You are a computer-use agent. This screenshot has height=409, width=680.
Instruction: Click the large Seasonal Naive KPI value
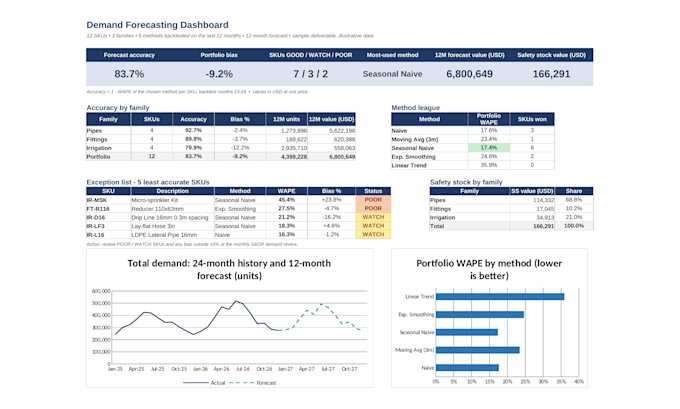click(392, 74)
